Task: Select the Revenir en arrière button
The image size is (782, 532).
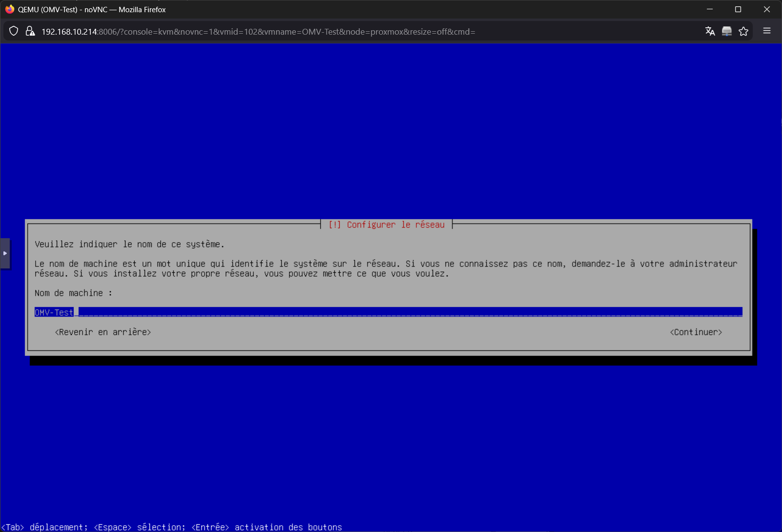Action: (103, 332)
